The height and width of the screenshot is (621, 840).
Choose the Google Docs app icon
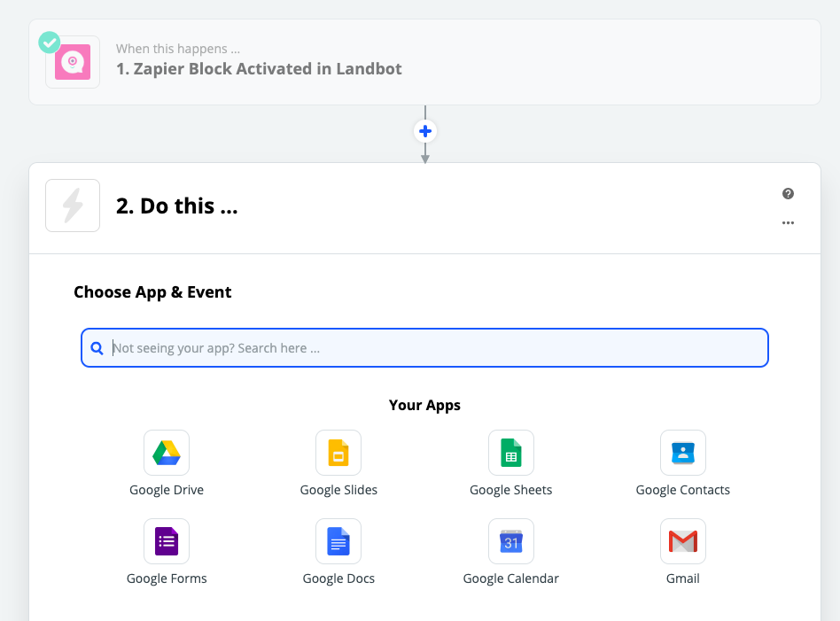[338, 541]
